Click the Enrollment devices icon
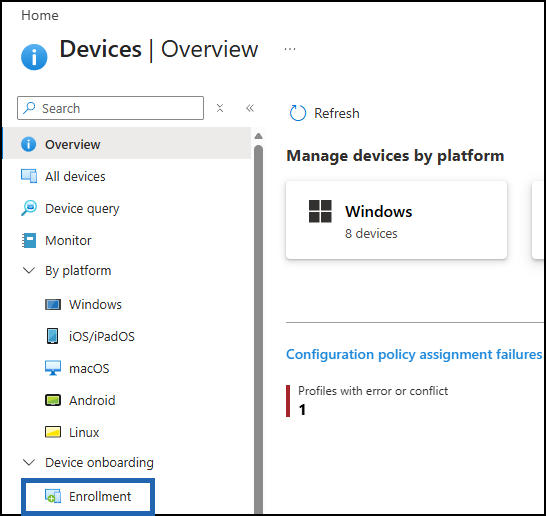 [53, 496]
